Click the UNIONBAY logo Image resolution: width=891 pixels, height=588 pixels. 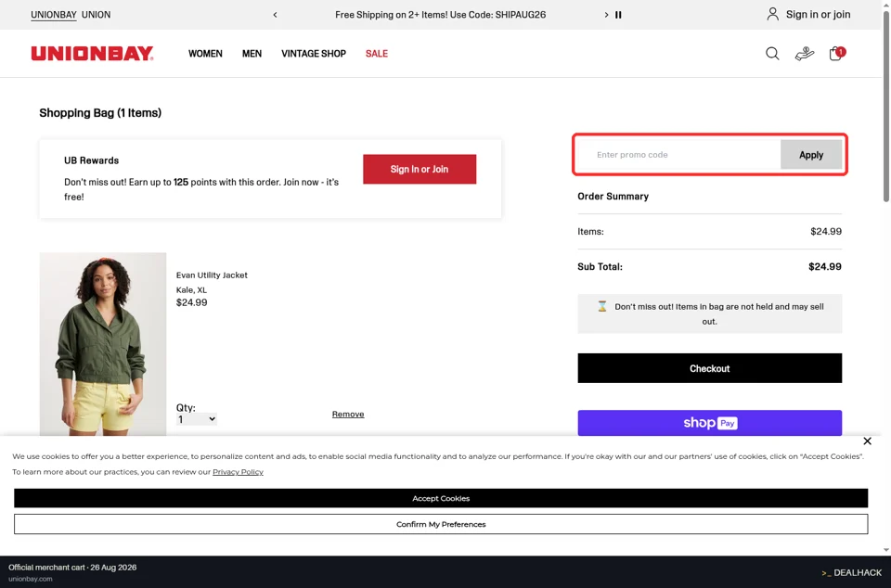coord(92,54)
